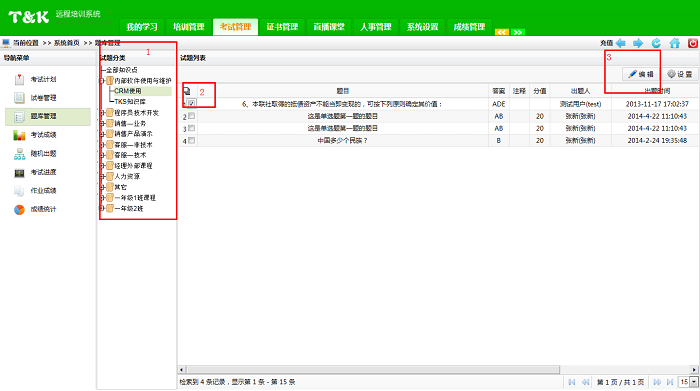Open 考试成绩 bar-chart icon

click(19, 135)
